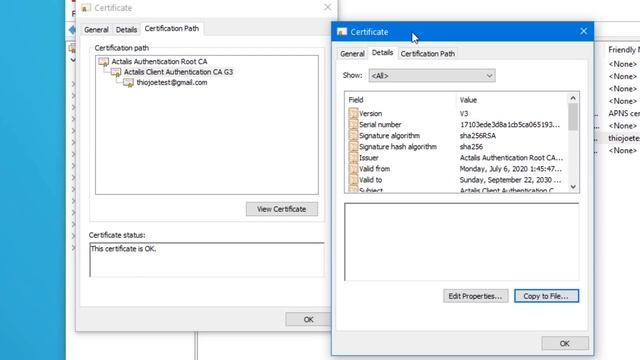Click the Issuer field icon
Screen dimensions: 640x360
coord(353,158)
